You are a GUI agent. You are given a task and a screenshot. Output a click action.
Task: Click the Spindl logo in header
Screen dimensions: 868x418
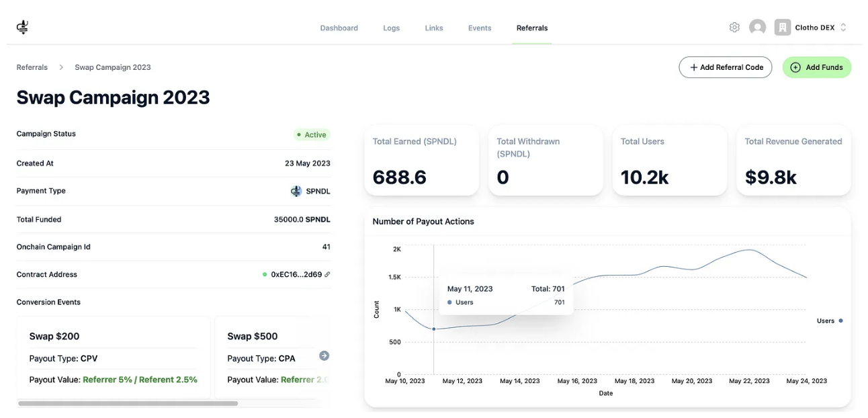tap(22, 28)
